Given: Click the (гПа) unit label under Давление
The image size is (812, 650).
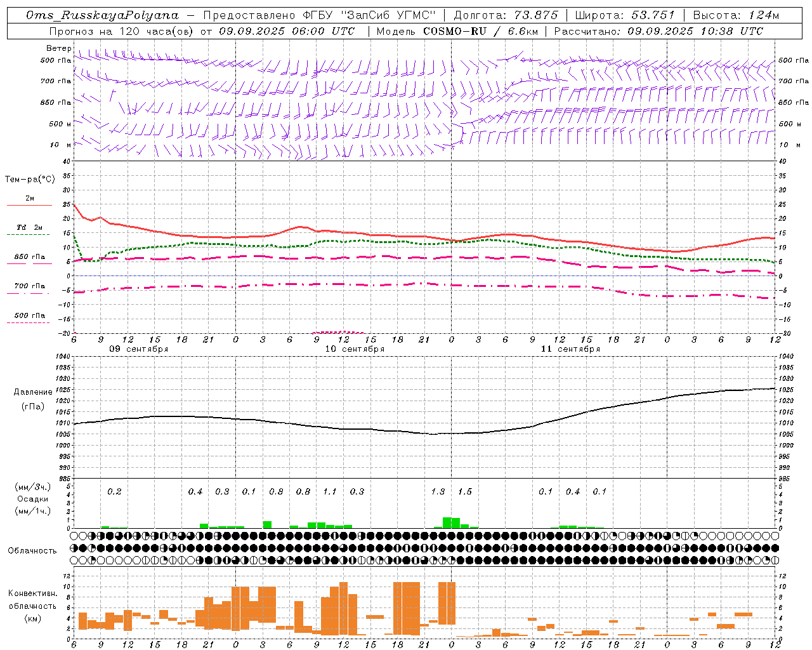Looking at the screenshot, I should [33, 406].
